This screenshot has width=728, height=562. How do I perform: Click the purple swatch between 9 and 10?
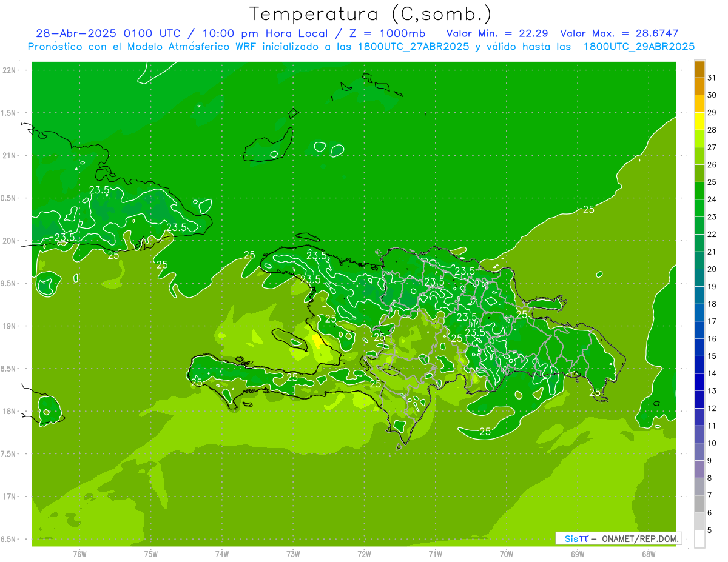tap(699, 452)
